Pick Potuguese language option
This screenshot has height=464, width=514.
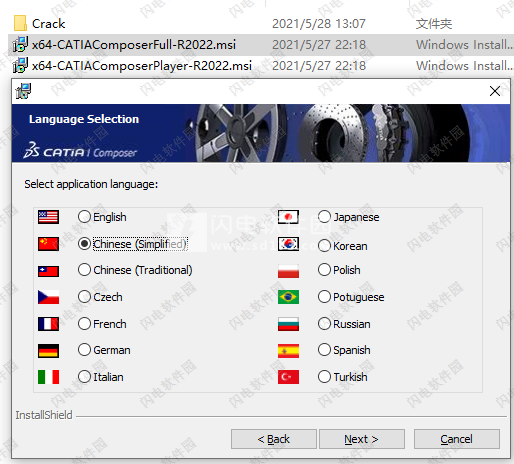324,297
